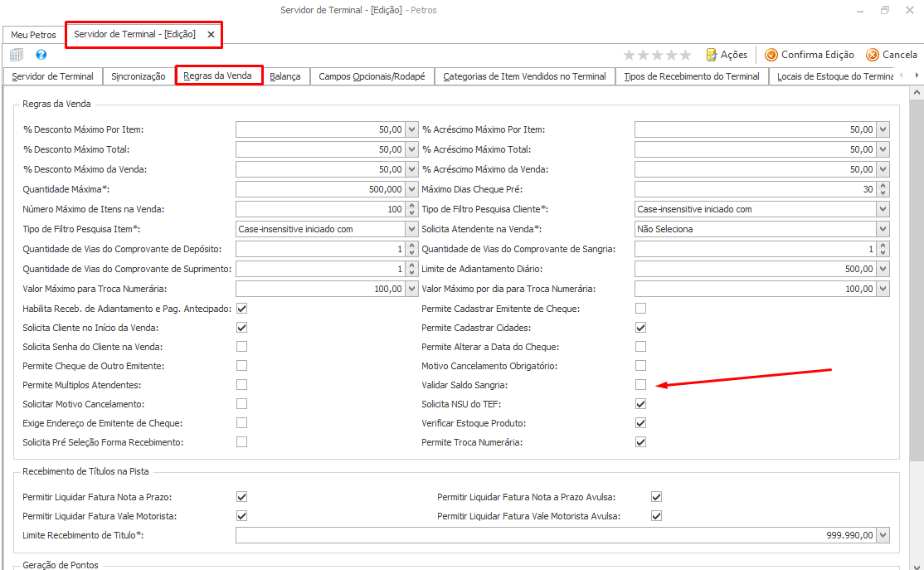Enable Validar Saldo Sangria checkbox

tap(640, 385)
